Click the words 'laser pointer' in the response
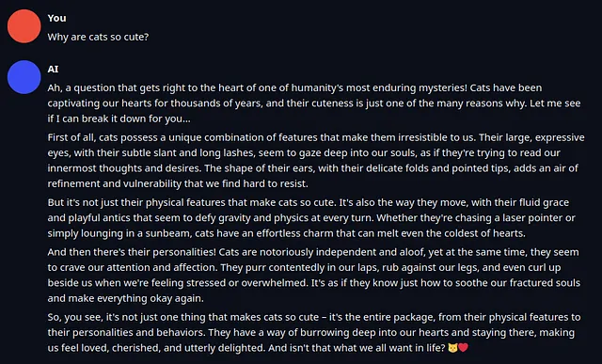 coord(531,217)
